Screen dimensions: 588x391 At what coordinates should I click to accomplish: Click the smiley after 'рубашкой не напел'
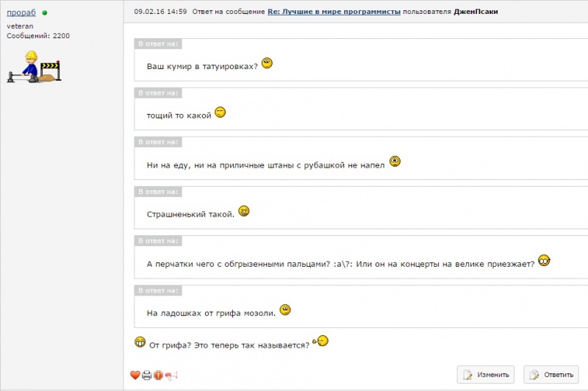[395, 162]
